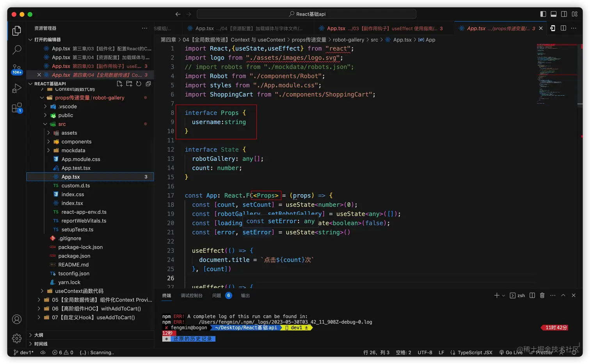This screenshot has width=590, height=364.
Task: Click Prettier status bar item
Action: tap(541, 352)
